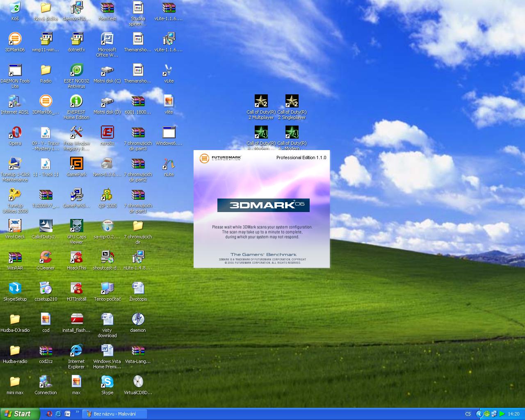Select the Internet ADSL connection icon
Image resolution: width=525 pixels, height=420 pixels.
tap(15, 101)
